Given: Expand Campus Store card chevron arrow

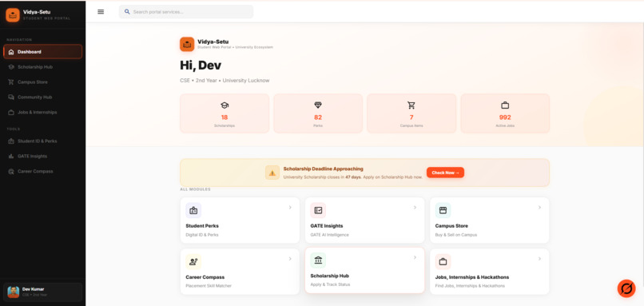Looking at the screenshot, I should pos(539,208).
